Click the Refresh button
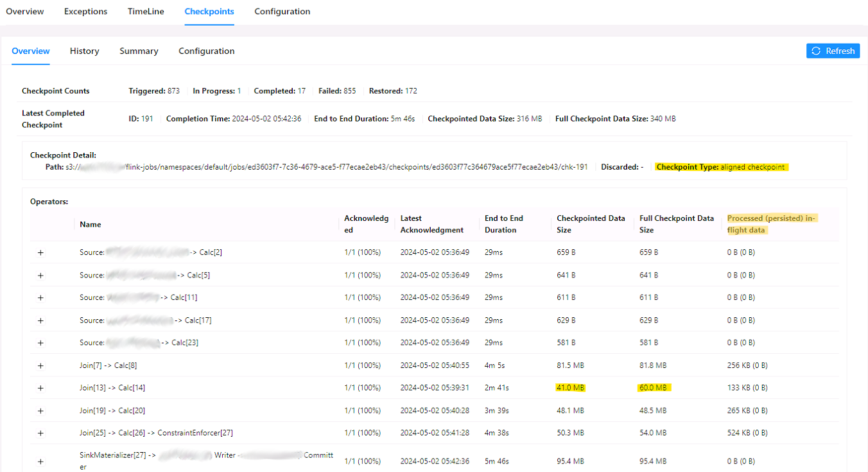 (833, 51)
